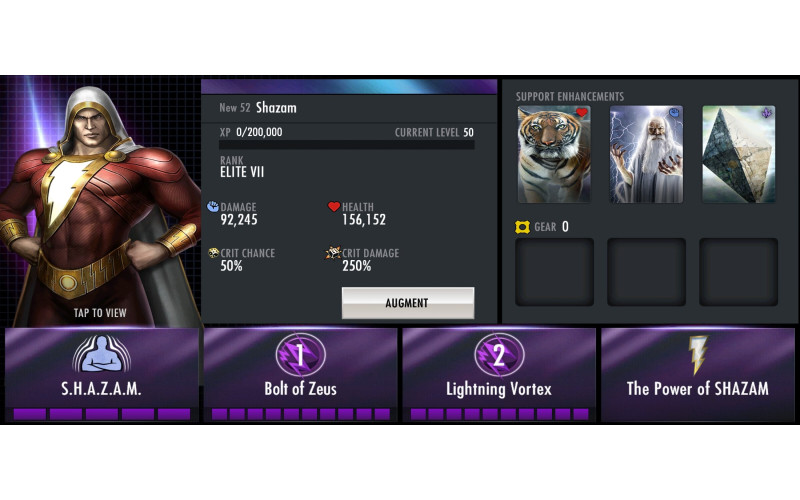Select the first empty gear slot

tap(555, 272)
